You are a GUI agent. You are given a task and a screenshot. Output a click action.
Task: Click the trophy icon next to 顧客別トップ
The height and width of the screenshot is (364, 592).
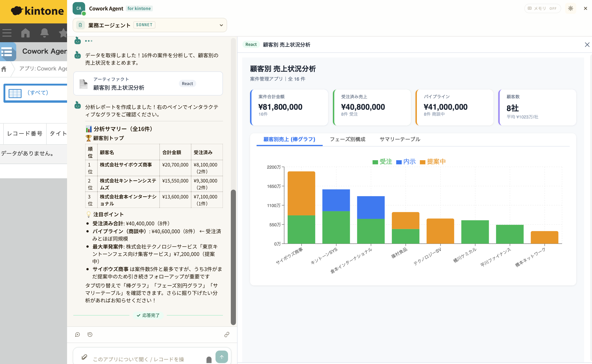88,138
